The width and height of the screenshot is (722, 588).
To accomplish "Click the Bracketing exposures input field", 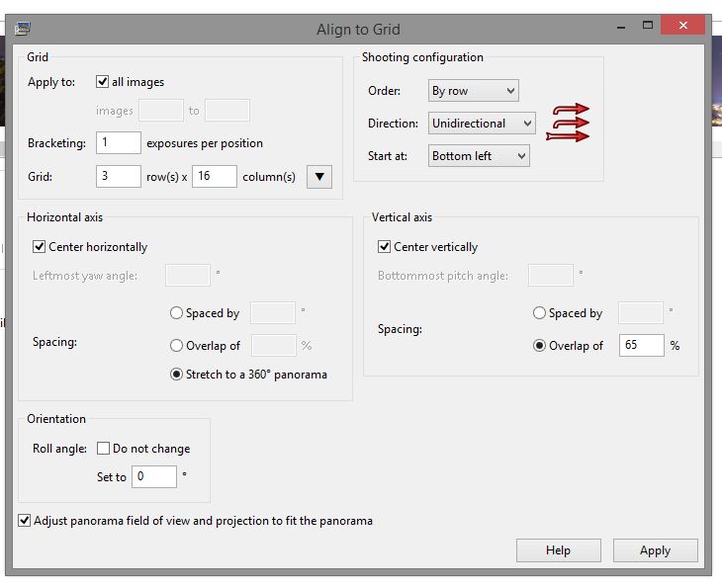I will (119, 143).
